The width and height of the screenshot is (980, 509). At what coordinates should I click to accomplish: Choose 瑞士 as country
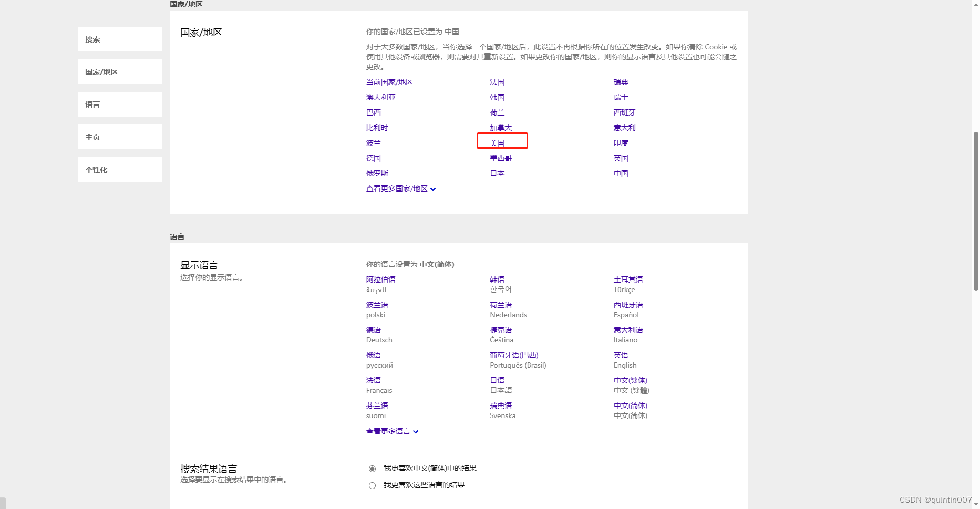621,97
